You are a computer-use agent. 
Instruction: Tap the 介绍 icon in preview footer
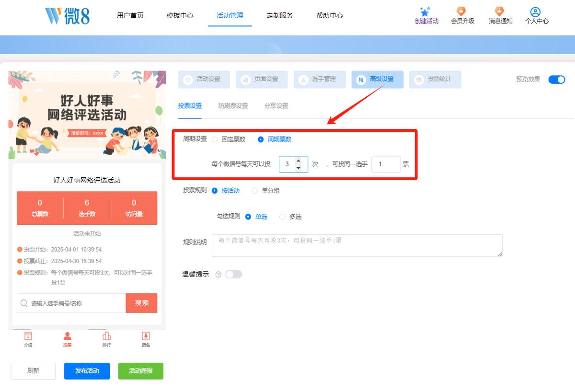28,336
